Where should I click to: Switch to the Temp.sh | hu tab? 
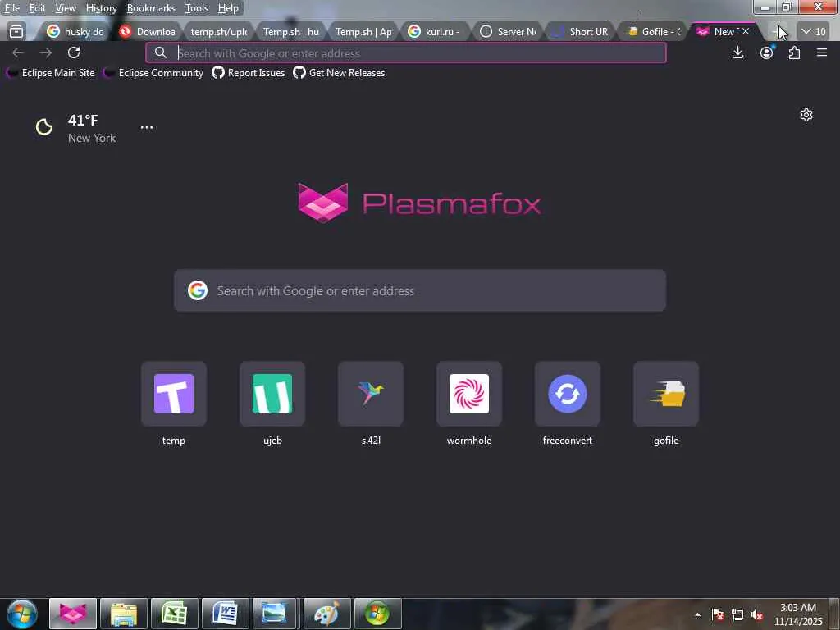click(x=291, y=32)
